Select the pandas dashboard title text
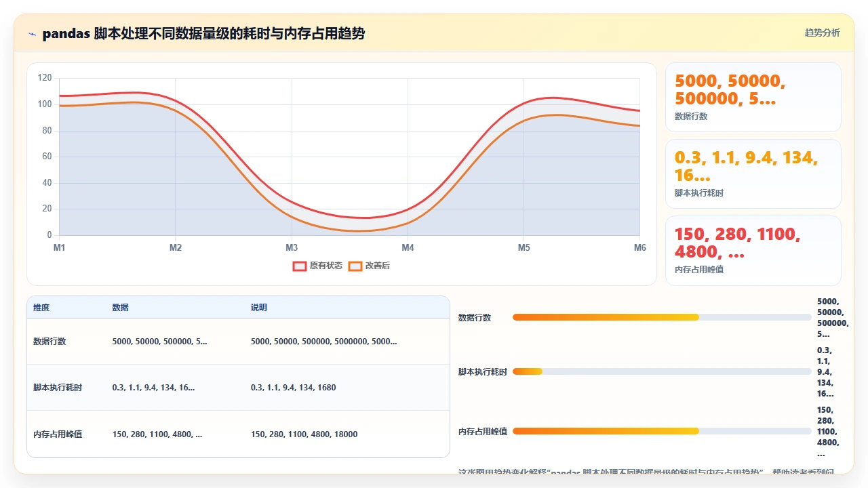The height and width of the screenshot is (488, 868). point(203,33)
